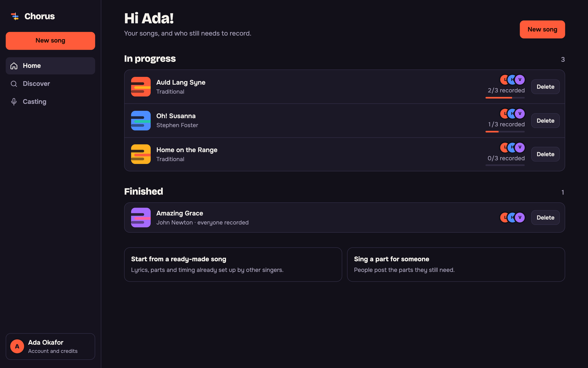Delete the Amazing Grace song

[x=545, y=217]
